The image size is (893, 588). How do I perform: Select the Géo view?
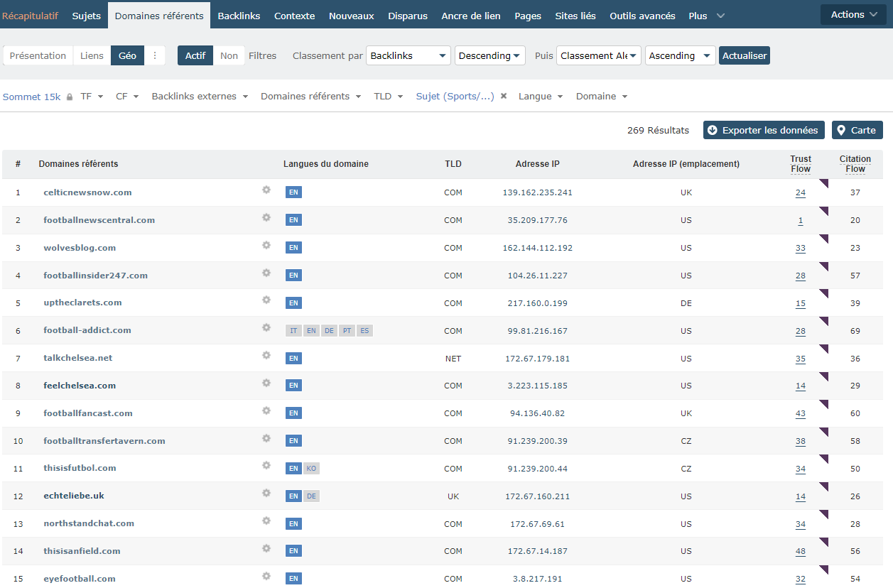pyautogui.click(x=128, y=55)
